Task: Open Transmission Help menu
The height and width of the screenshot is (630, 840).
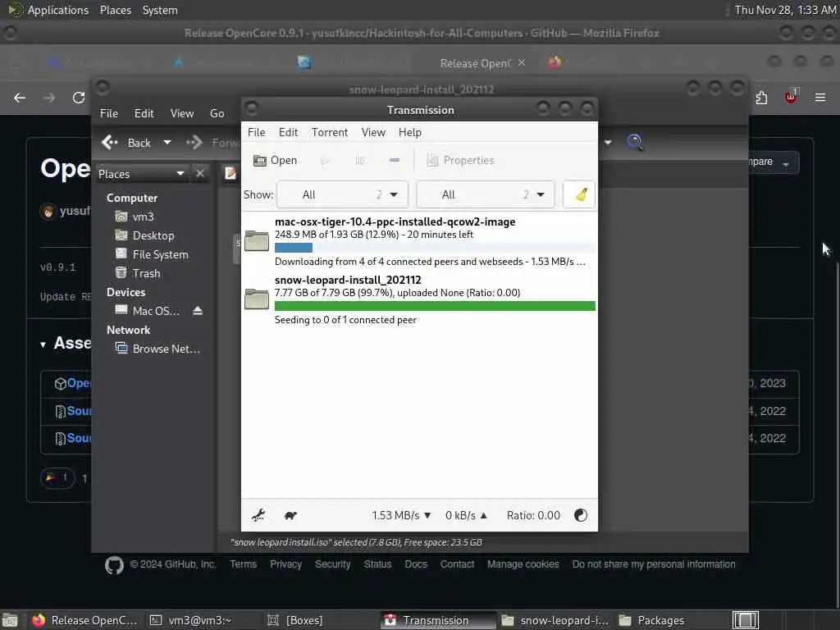Action: pos(410,132)
